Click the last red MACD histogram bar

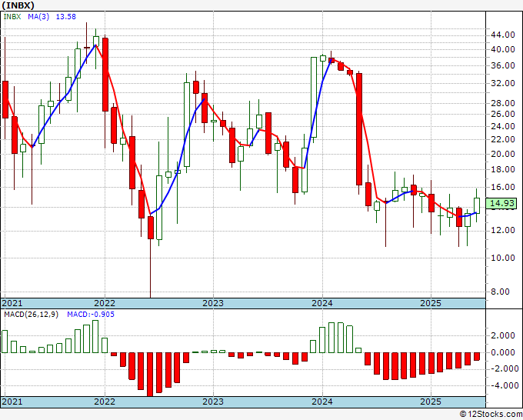pyautogui.click(x=477, y=356)
